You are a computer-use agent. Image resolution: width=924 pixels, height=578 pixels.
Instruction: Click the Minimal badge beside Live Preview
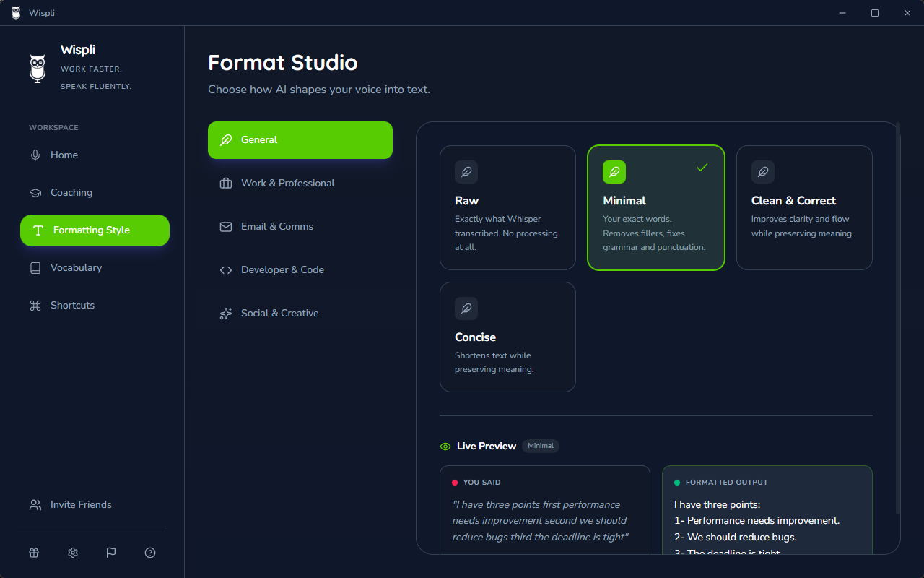(x=540, y=446)
